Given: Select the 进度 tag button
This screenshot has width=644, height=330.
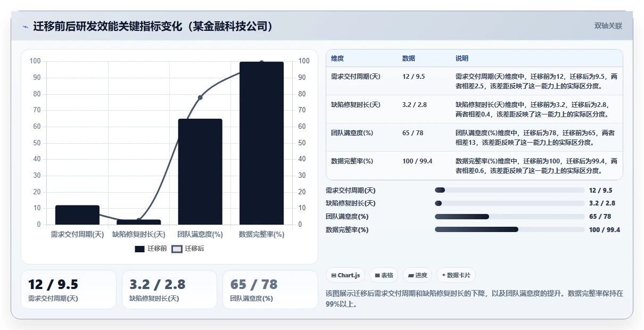Looking at the screenshot, I should 417,275.
